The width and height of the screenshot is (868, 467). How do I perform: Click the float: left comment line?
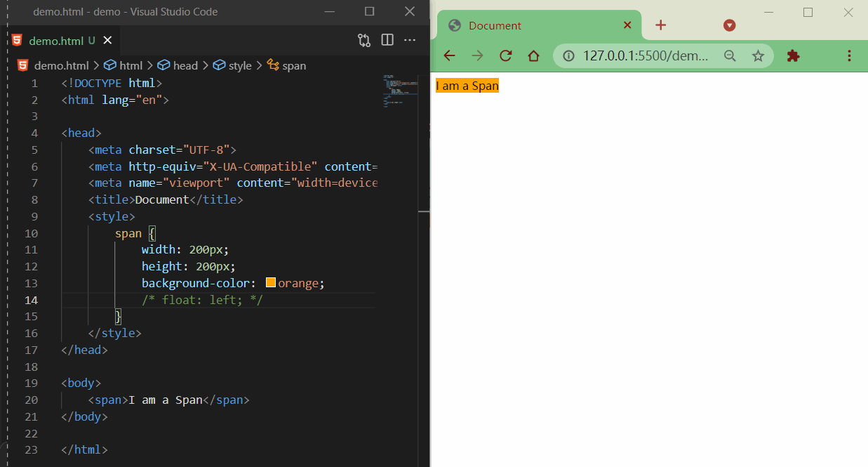pyautogui.click(x=202, y=300)
